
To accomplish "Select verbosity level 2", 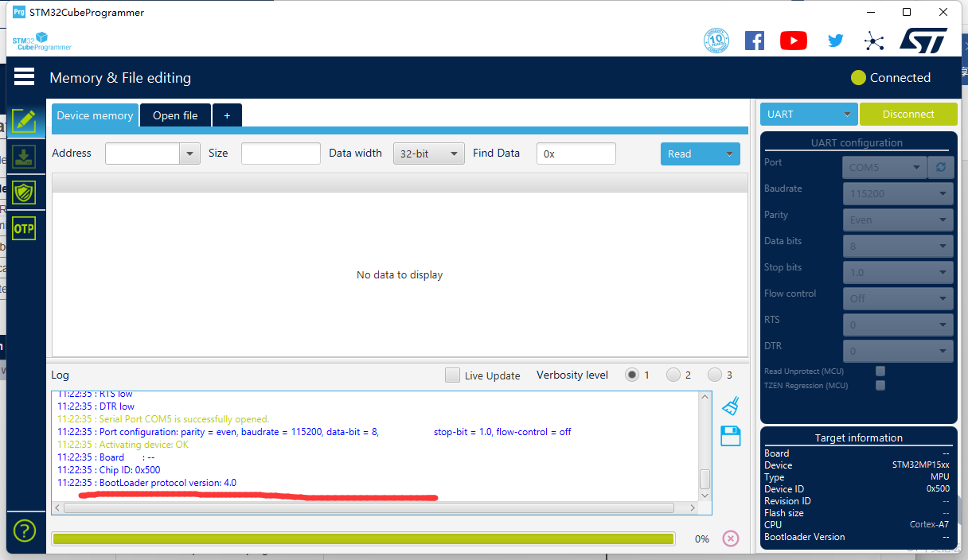I will tap(673, 375).
